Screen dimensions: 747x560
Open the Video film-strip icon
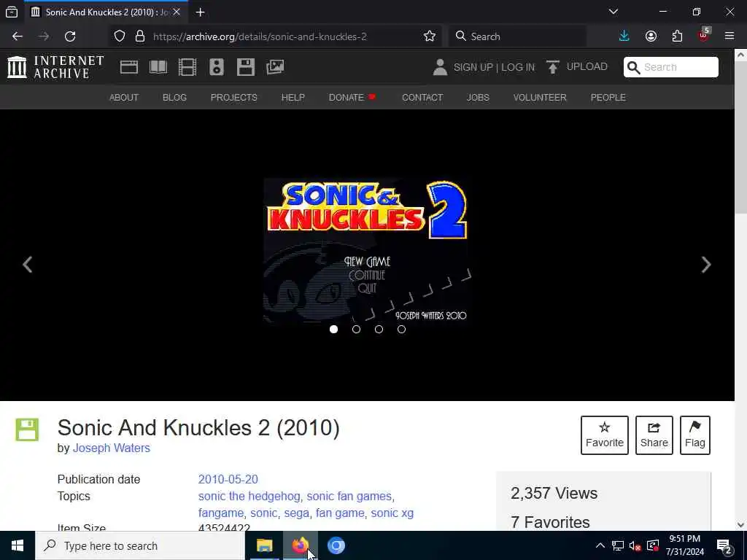[x=187, y=67]
